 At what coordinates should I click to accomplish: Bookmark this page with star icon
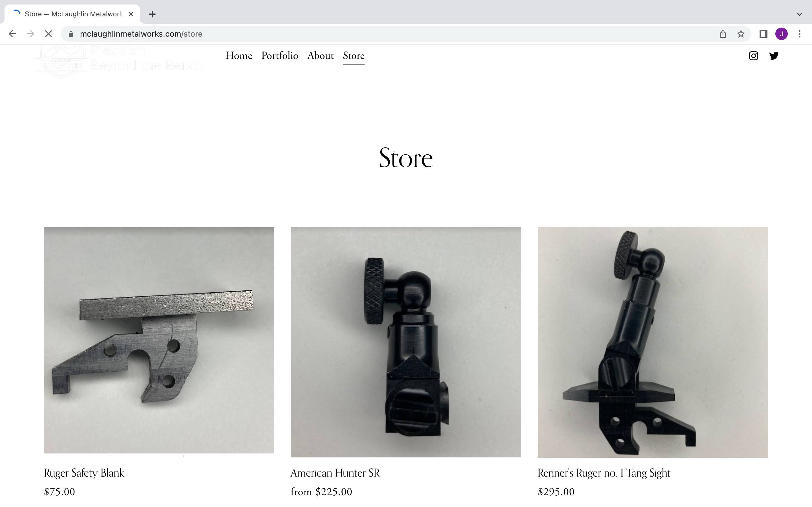pyautogui.click(x=741, y=34)
